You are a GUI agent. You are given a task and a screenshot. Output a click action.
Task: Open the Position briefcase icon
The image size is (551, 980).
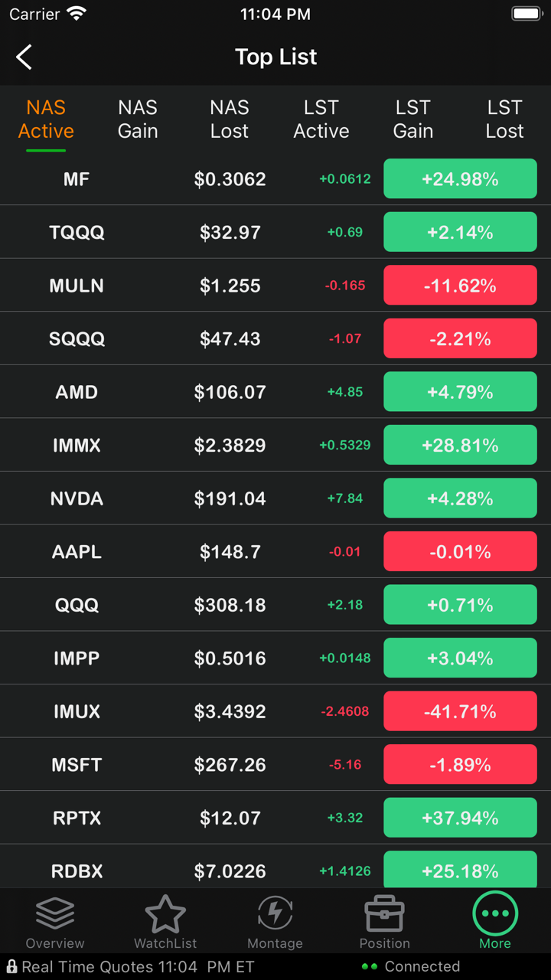click(x=384, y=913)
